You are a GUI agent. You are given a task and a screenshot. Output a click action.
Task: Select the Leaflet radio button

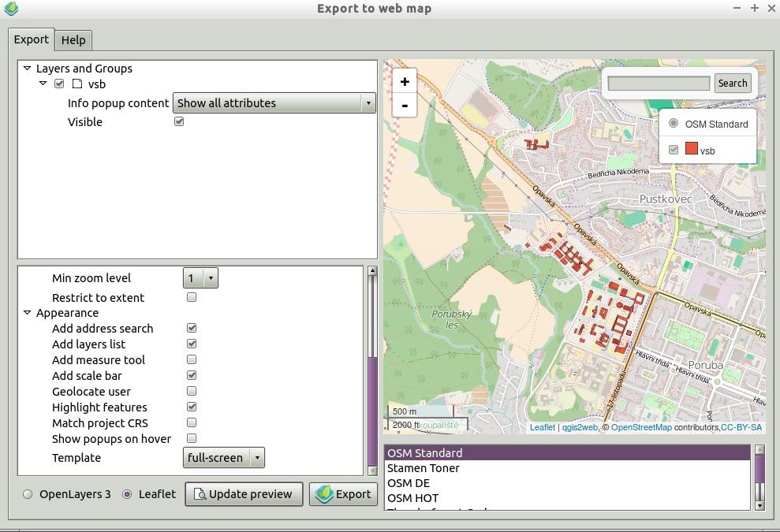click(x=127, y=494)
